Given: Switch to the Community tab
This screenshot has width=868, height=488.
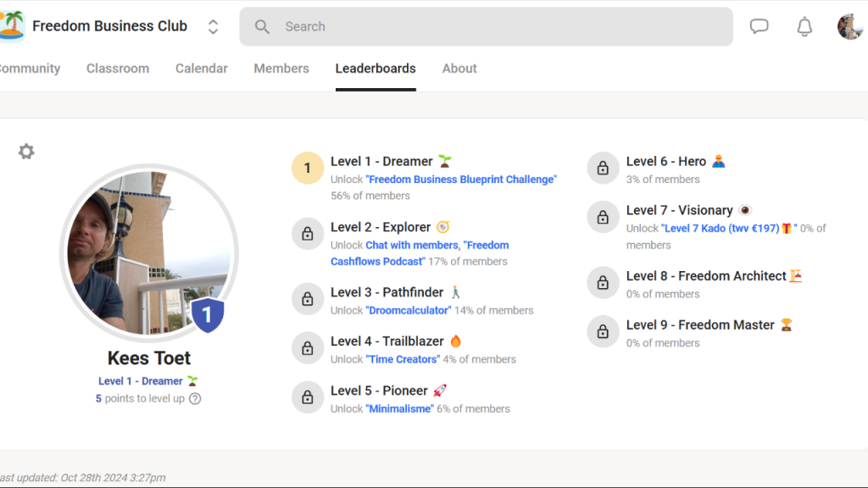Looking at the screenshot, I should tap(30, 69).
